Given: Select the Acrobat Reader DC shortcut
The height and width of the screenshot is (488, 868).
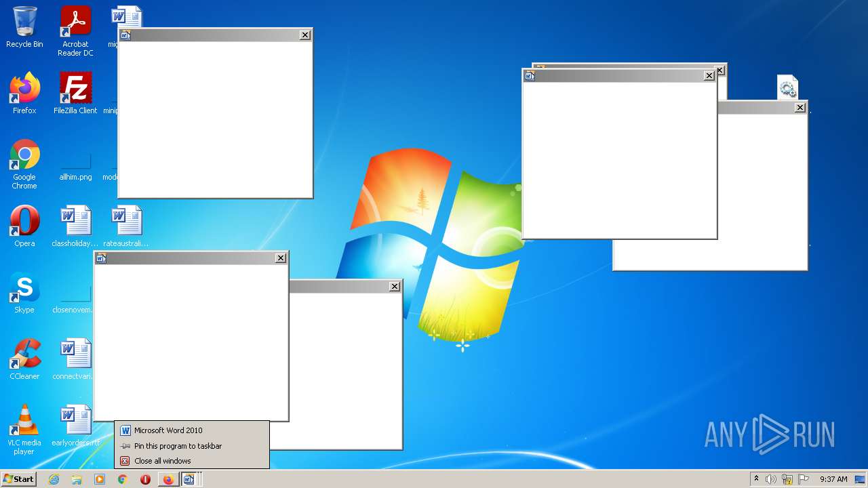Looking at the screenshot, I should tap(75, 31).
